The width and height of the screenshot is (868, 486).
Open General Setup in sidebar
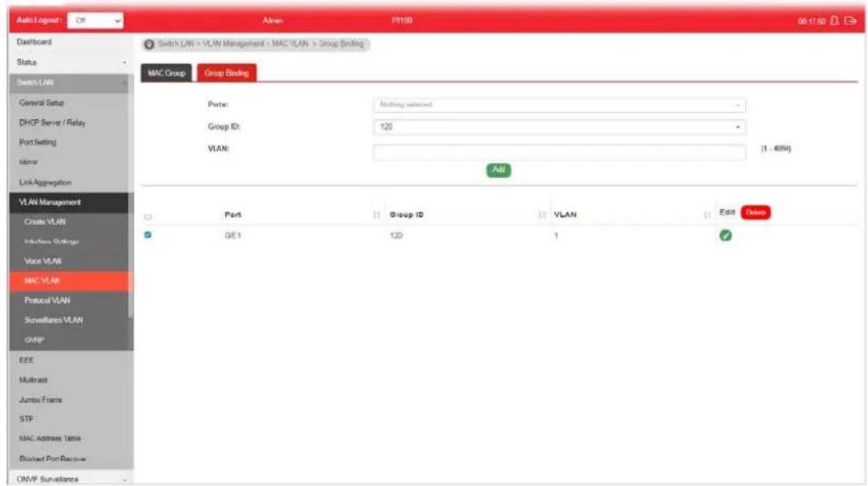coord(42,103)
